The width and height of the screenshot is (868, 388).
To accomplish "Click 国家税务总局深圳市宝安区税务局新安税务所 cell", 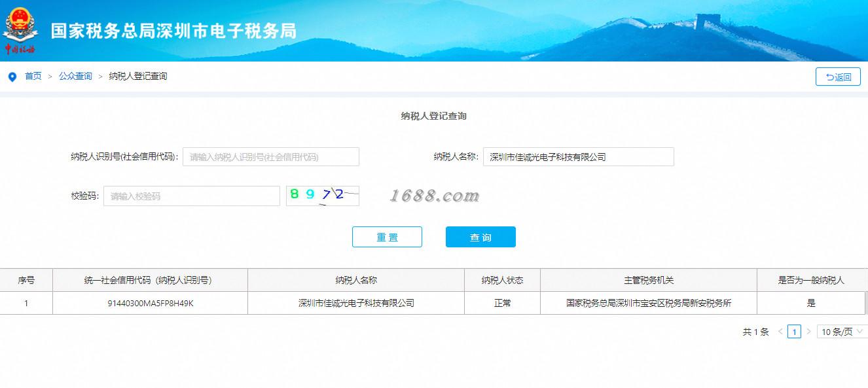I will pos(649,303).
